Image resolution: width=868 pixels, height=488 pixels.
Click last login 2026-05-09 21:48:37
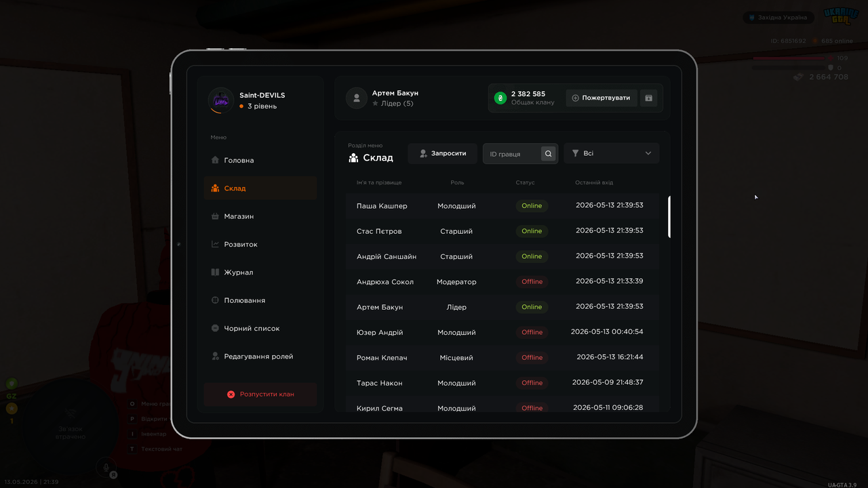pos(608,382)
